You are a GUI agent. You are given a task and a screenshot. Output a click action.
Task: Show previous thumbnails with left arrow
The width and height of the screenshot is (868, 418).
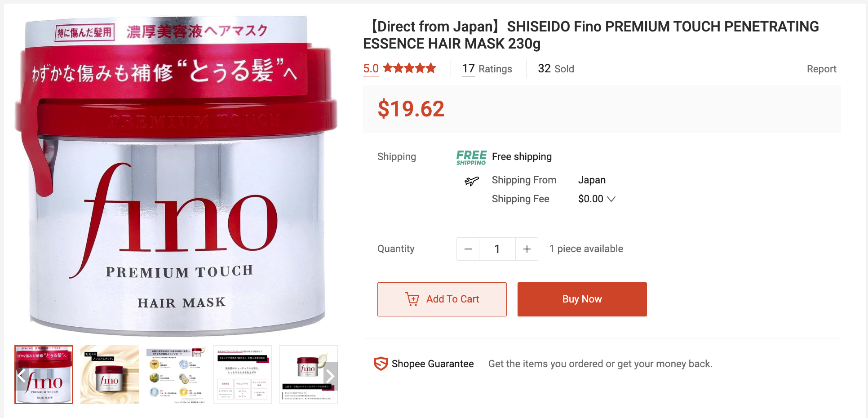pos(21,376)
